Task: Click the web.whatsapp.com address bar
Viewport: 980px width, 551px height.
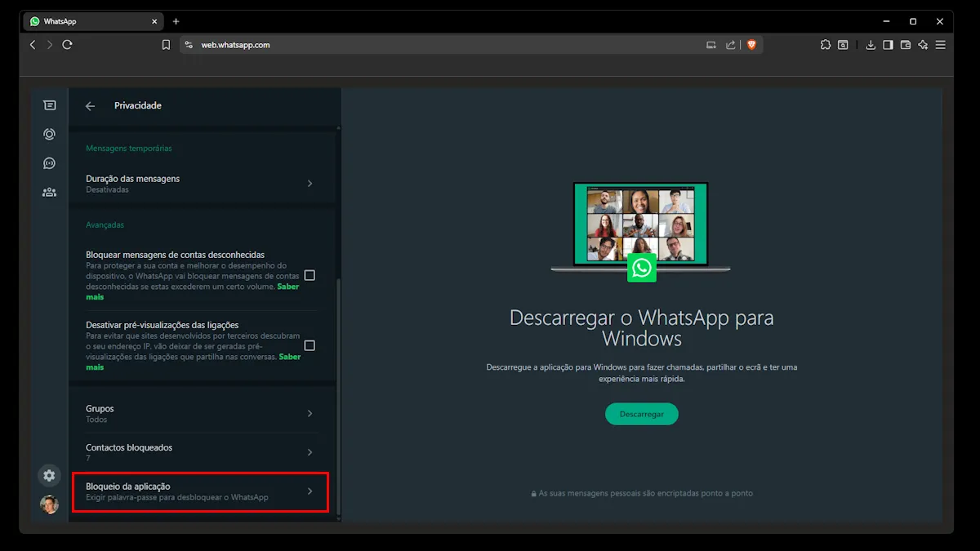Action: [x=441, y=45]
